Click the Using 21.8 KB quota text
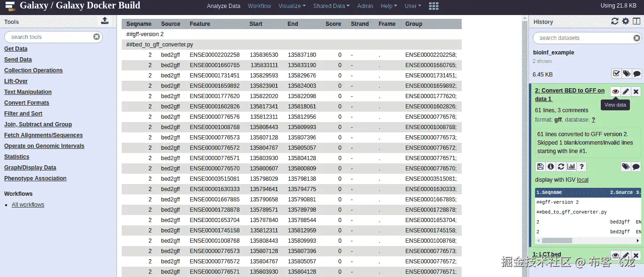This screenshot has height=277, width=644. pos(618,6)
